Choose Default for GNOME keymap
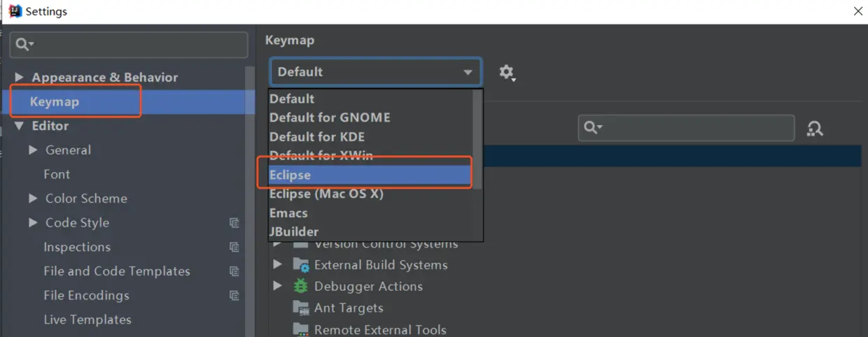868x337 pixels. [371, 117]
